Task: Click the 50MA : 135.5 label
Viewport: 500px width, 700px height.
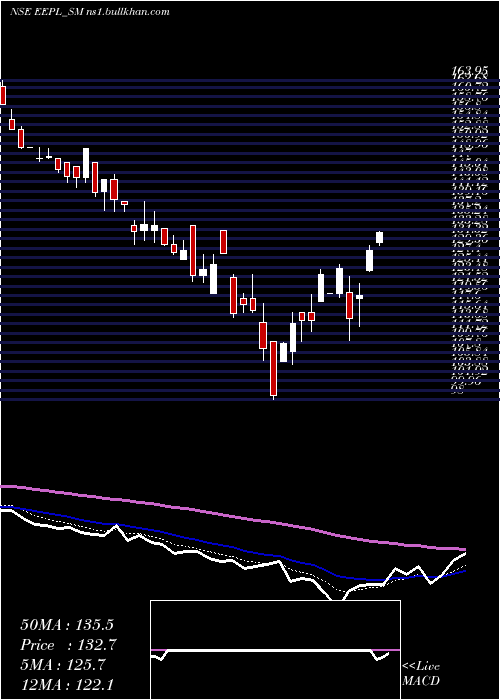Action: tap(67, 625)
